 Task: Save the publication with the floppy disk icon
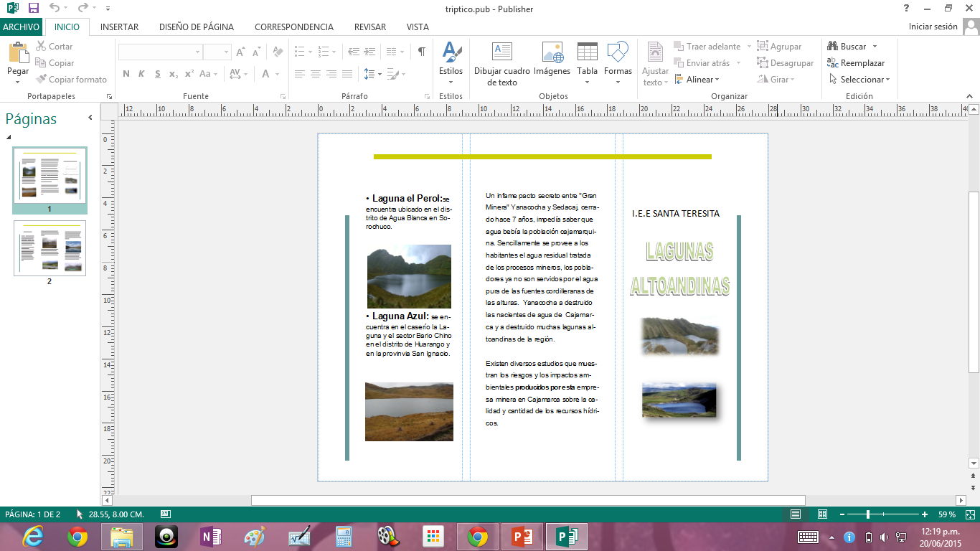(34, 8)
